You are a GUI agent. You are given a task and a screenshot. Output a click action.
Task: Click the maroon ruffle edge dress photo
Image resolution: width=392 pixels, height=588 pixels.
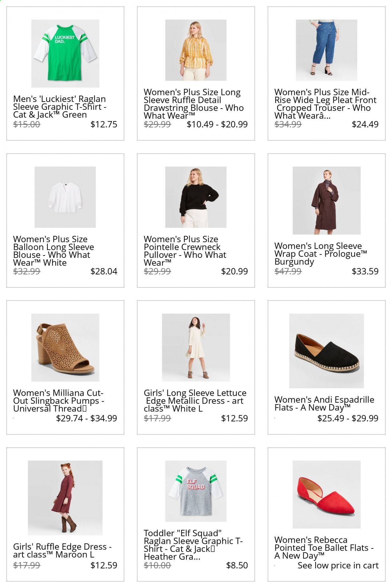click(x=65, y=498)
